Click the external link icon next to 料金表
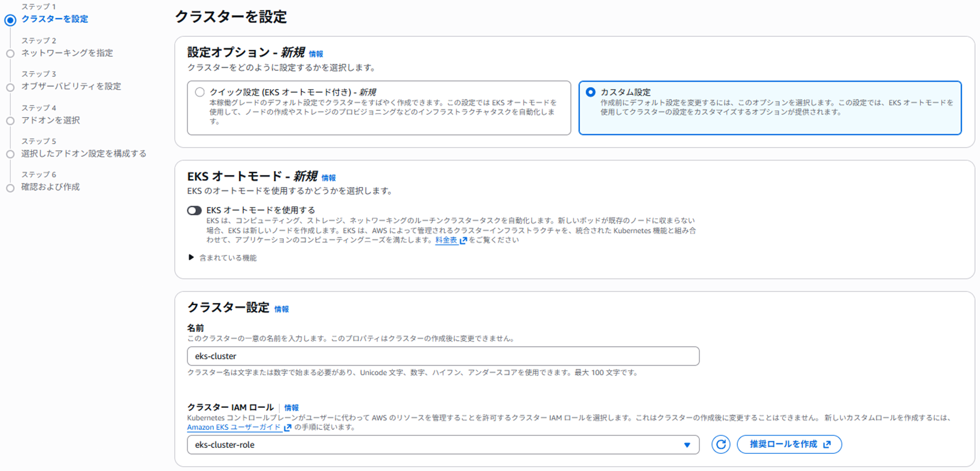The image size is (980, 471). point(464,241)
